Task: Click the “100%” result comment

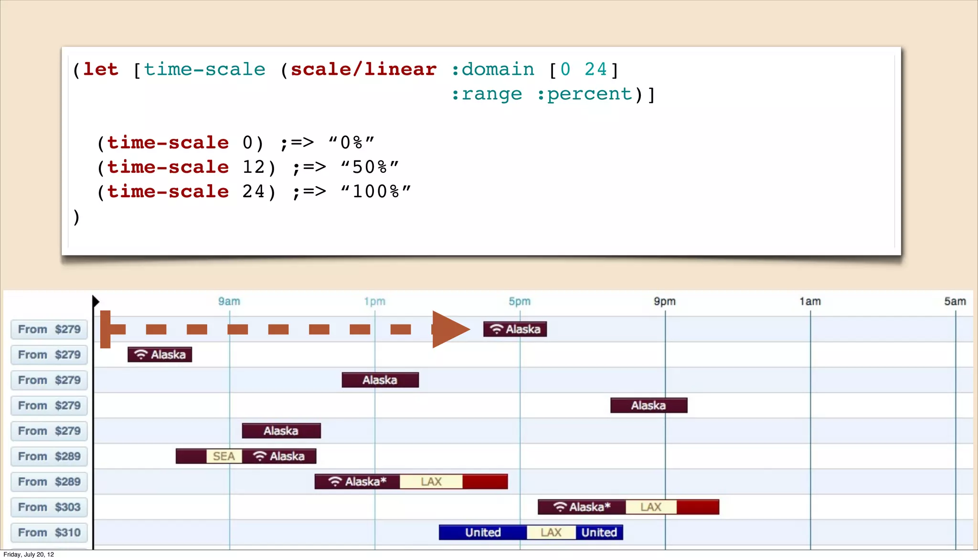Action: click(376, 191)
